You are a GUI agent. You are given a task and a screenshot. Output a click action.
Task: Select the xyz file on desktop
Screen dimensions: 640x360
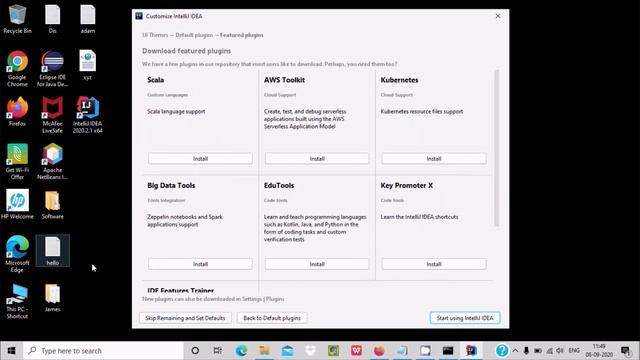pos(87,65)
